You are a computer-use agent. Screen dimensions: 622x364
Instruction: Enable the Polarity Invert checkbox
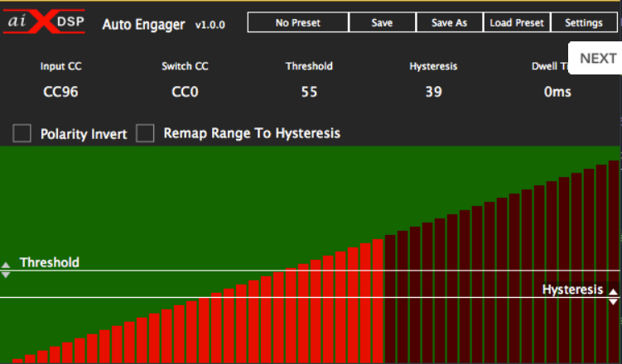coord(22,133)
